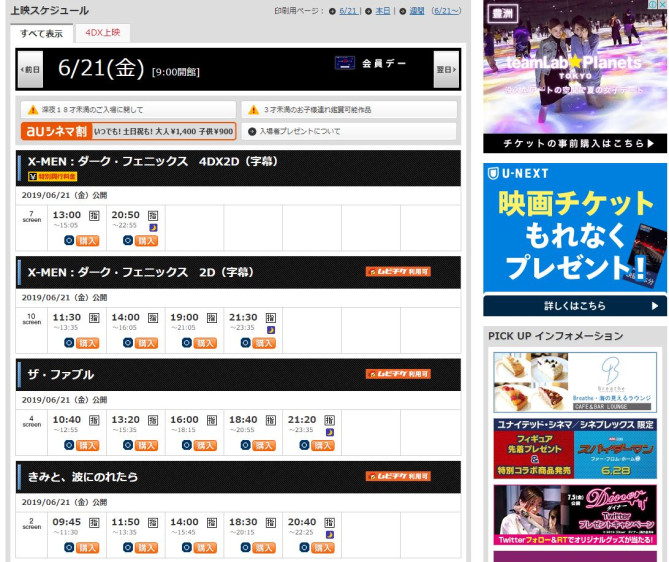Click ムビチケ badge on ザ・ファブル
This screenshot has height=562, width=669.
pos(398,374)
